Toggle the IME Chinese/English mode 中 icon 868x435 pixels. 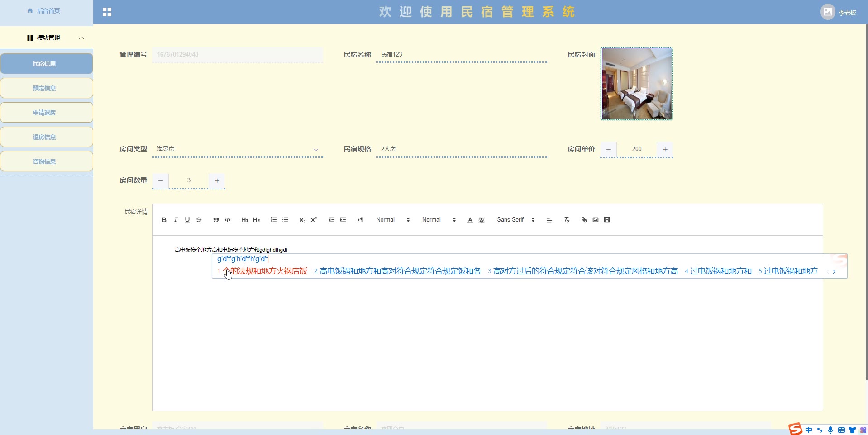coord(809,430)
